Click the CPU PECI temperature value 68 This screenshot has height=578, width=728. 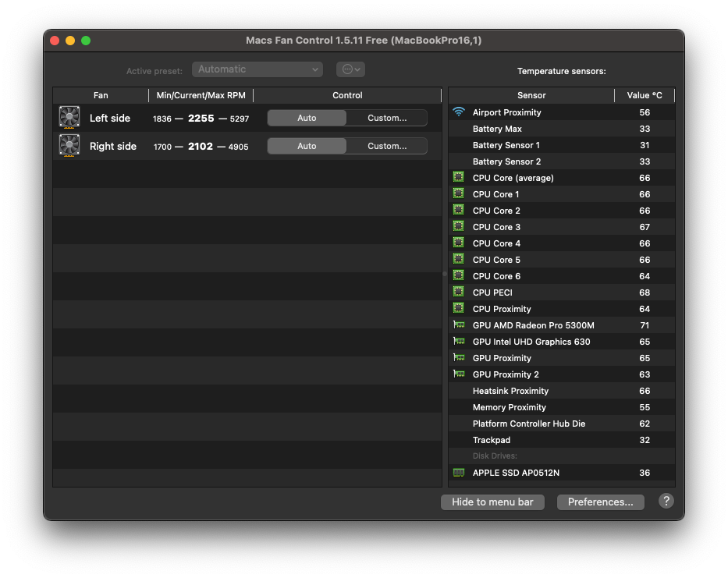tap(645, 293)
